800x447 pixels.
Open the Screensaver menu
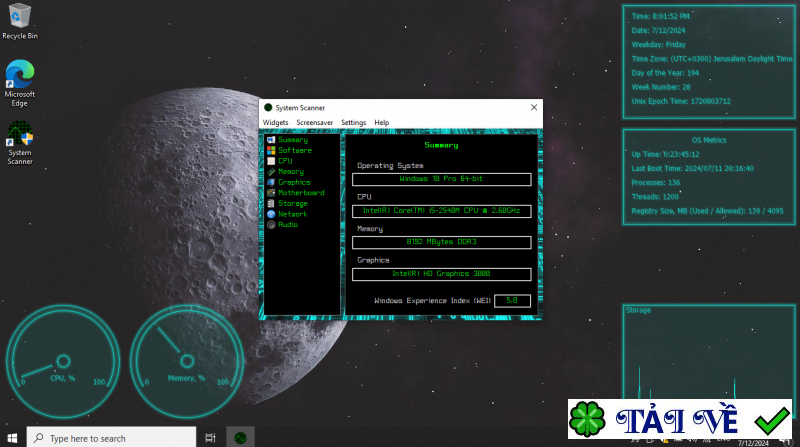click(314, 122)
